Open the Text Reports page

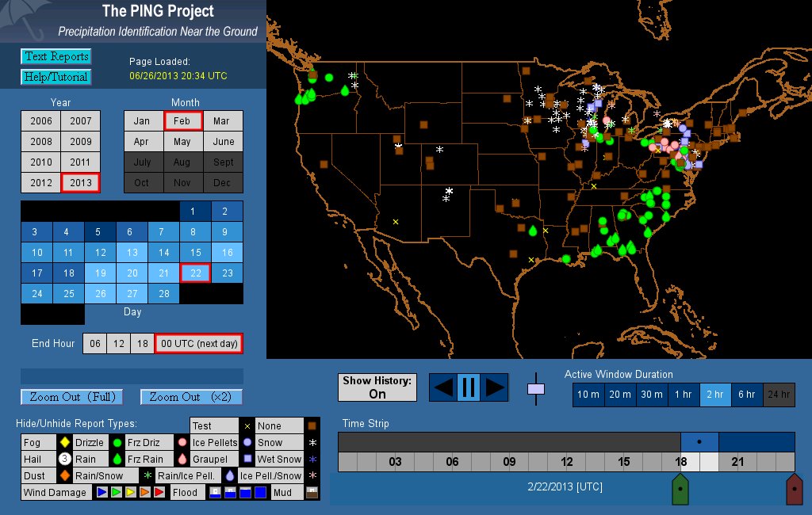tap(56, 56)
